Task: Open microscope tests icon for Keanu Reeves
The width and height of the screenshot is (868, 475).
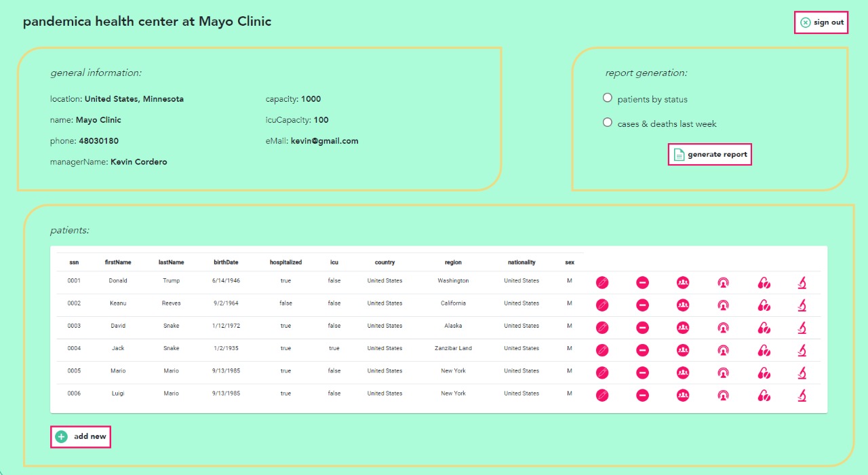Action: 802,305
